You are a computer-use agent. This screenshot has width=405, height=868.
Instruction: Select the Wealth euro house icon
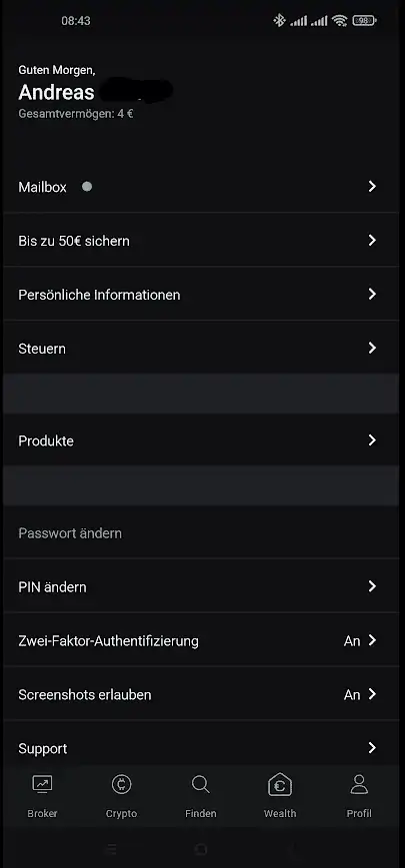[x=280, y=784]
